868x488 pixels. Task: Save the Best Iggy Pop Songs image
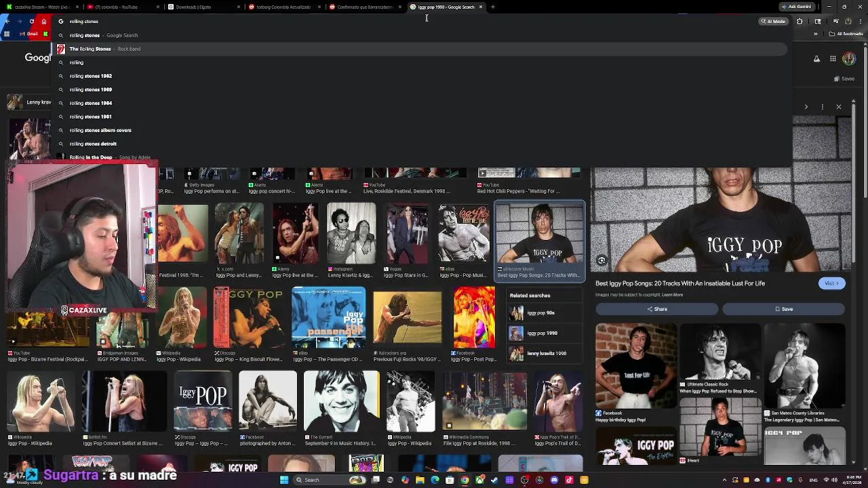coord(783,309)
